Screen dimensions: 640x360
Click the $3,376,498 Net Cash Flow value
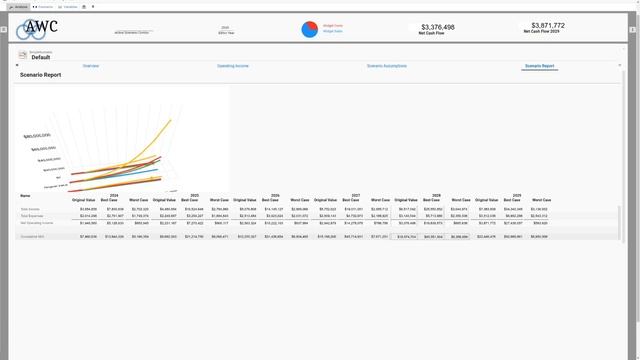(x=438, y=27)
